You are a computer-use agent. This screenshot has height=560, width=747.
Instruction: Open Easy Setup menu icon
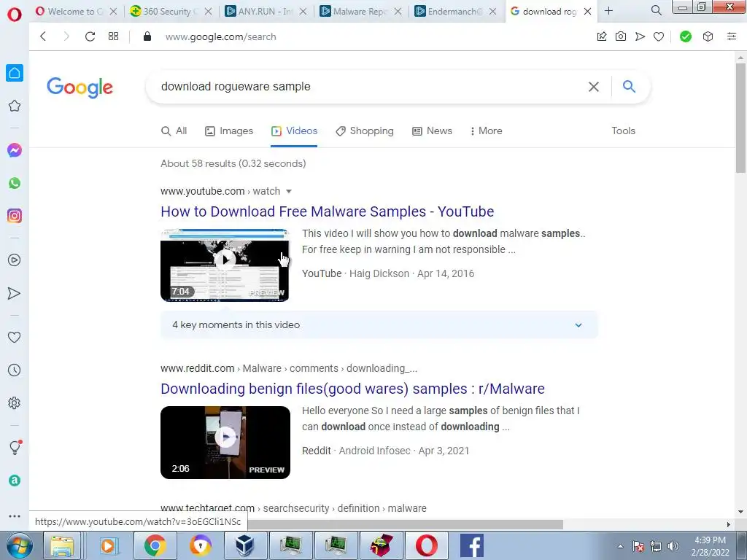pyautogui.click(x=732, y=36)
